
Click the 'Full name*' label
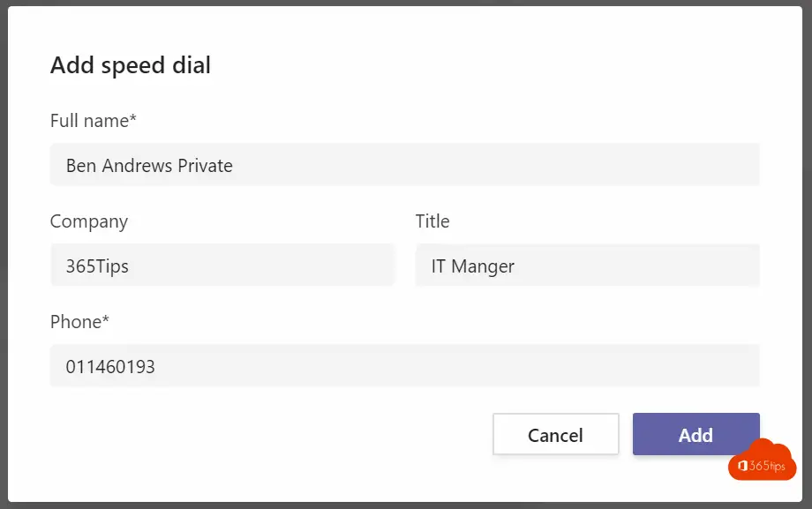point(94,121)
